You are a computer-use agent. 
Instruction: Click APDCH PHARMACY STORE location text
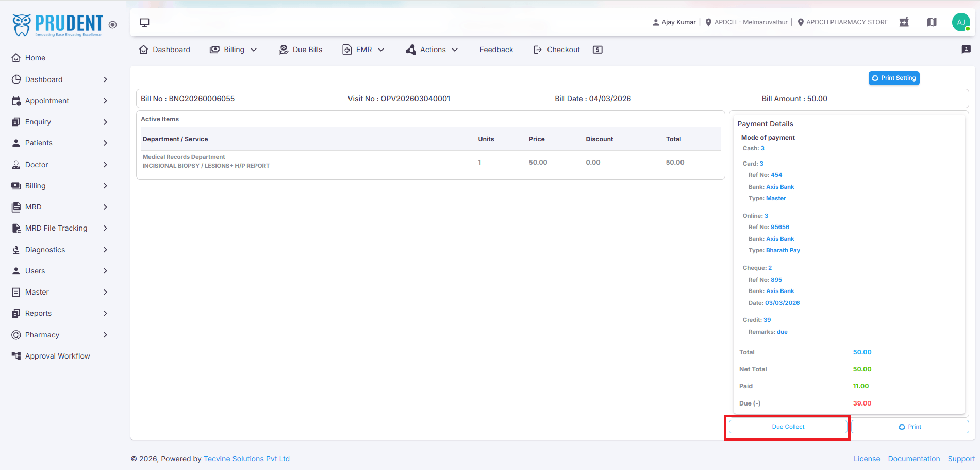pos(847,22)
